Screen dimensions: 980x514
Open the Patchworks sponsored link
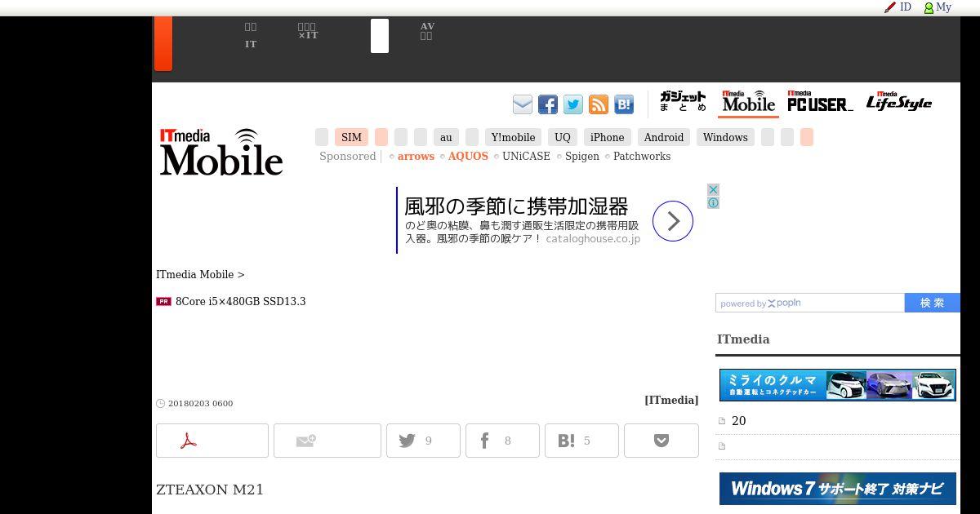[642, 156]
